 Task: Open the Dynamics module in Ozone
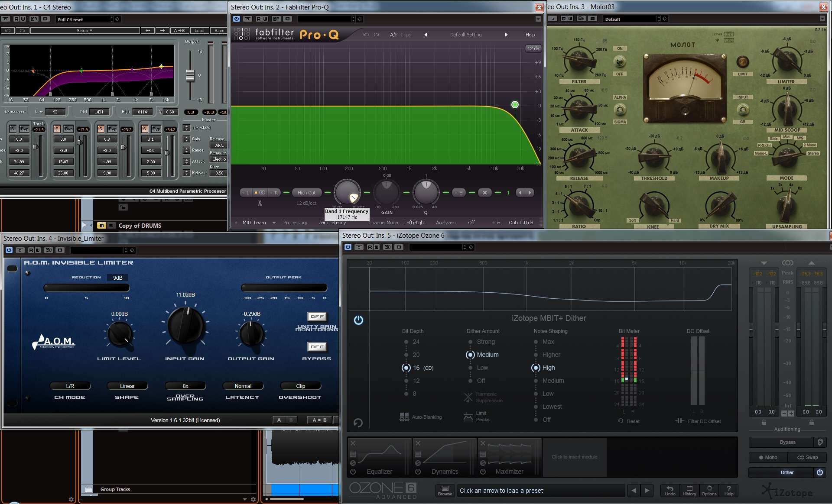pyautogui.click(x=445, y=457)
